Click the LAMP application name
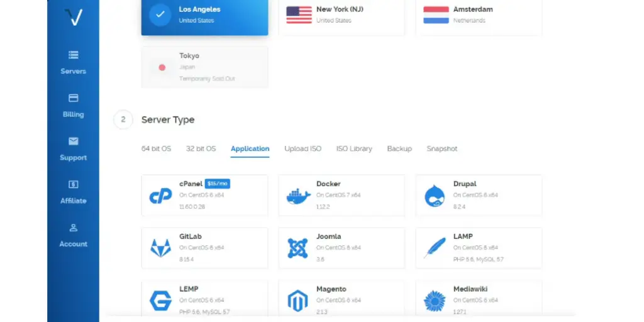Image resolution: width=644 pixels, height=322 pixels. (463, 236)
